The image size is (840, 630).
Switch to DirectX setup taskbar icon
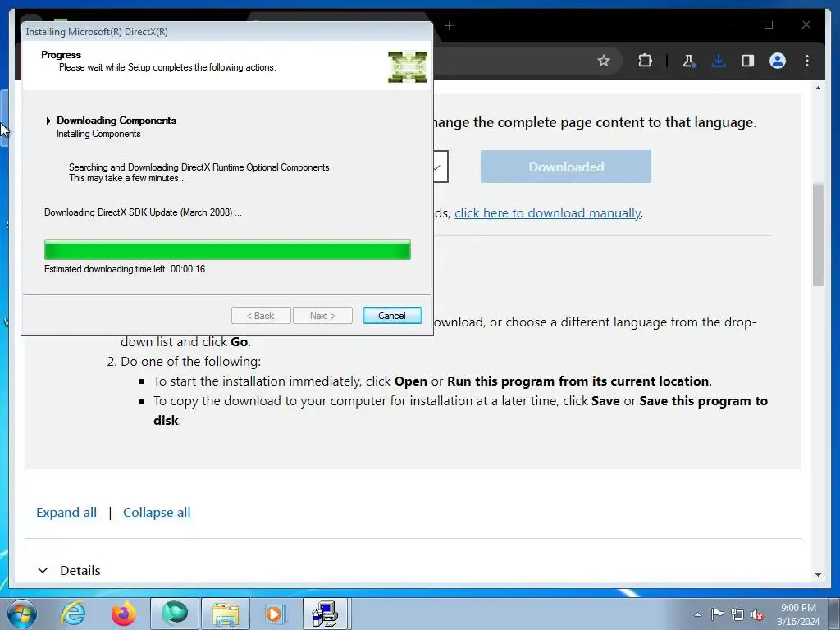[x=326, y=614]
